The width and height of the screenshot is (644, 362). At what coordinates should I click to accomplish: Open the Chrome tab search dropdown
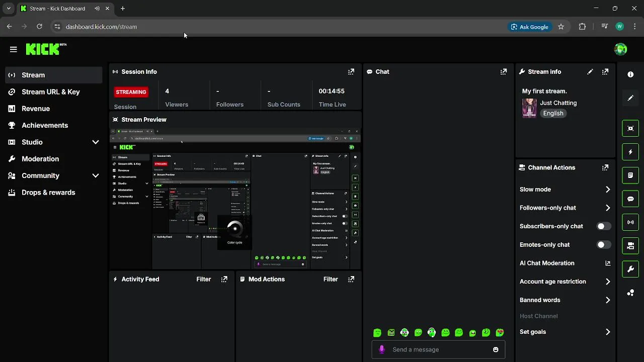click(9, 9)
